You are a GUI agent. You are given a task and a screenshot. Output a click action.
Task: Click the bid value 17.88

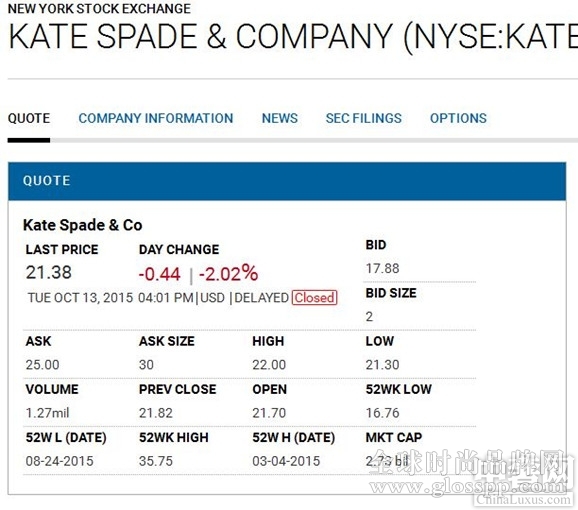(382, 268)
